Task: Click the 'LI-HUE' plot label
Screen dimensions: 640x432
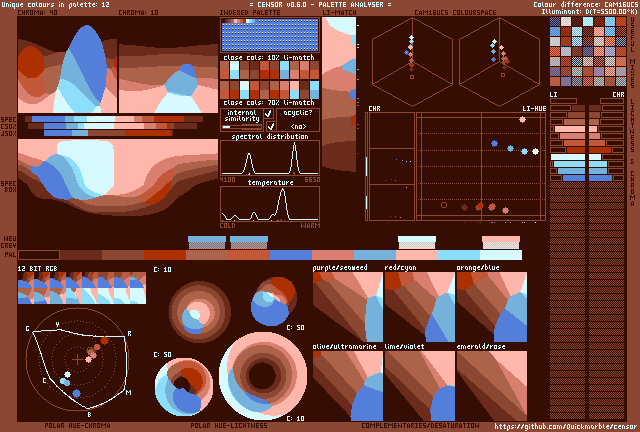Action: [x=534, y=109]
